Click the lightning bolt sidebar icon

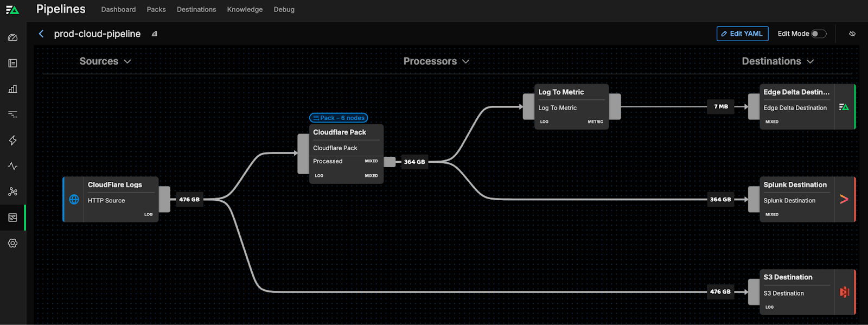tap(12, 141)
